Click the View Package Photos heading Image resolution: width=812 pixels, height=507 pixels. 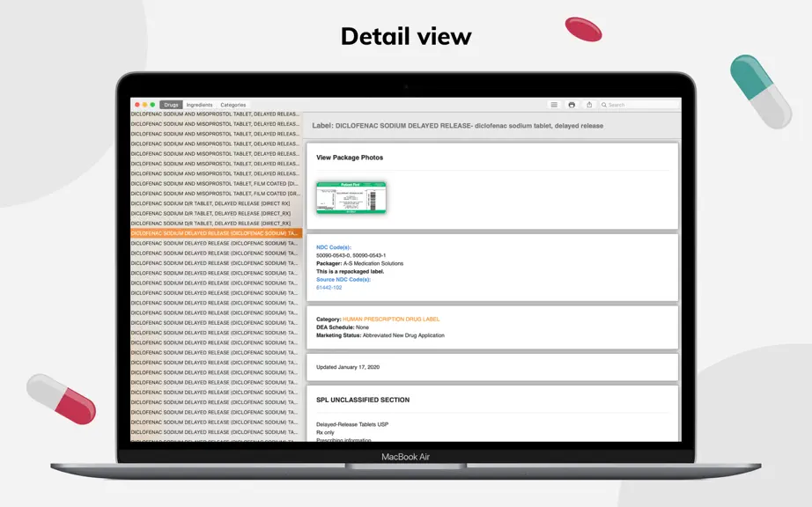click(350, 158)
